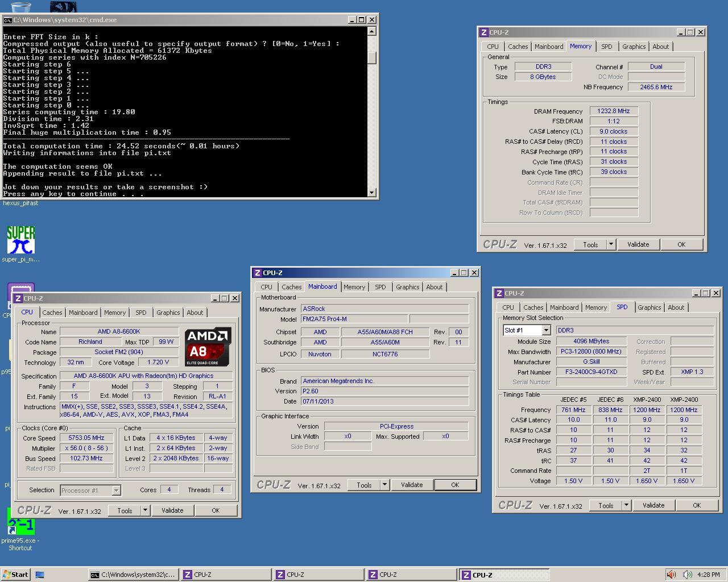Expand Tools dropdown arrow in Mainboard window
Image resolution: width=728 pixels, height=582 pixels.
[x=384, y=485]
